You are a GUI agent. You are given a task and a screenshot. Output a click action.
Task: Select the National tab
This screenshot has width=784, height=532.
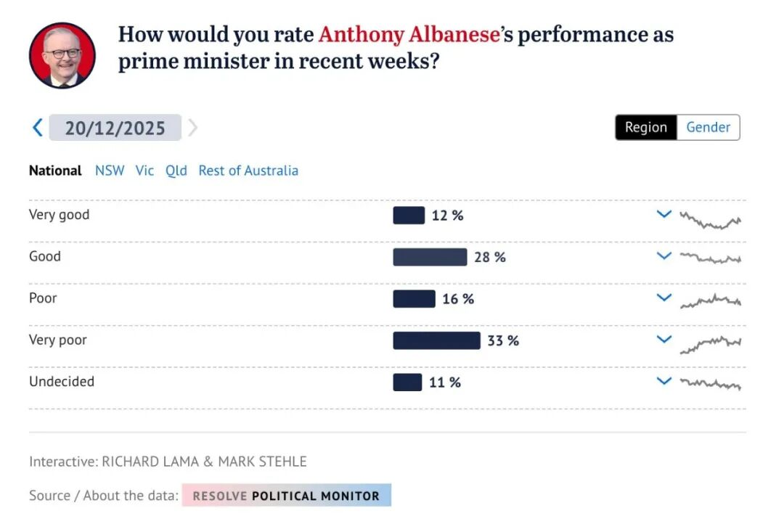[55, 171]
